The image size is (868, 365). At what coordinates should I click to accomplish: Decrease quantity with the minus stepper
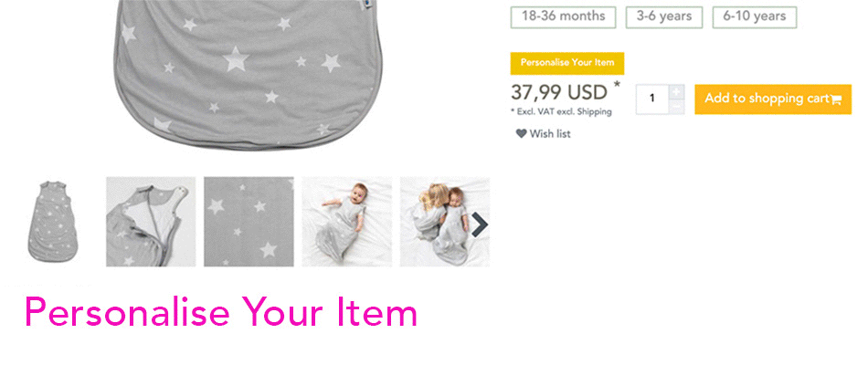[x=676, y=107]
